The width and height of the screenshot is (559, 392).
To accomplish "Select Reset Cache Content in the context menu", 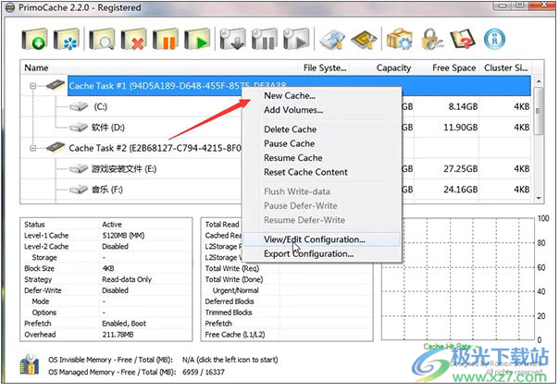I will point(305,172).
